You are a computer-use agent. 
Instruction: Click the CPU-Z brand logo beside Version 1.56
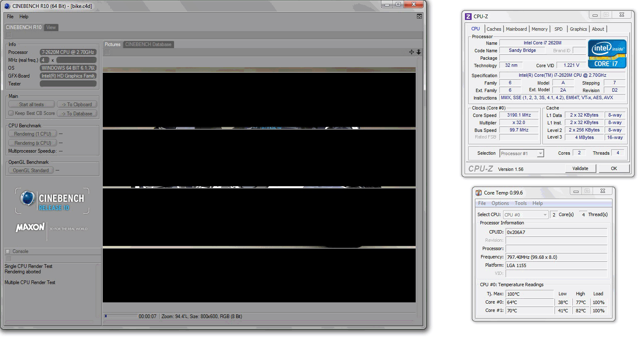(481, 169)
